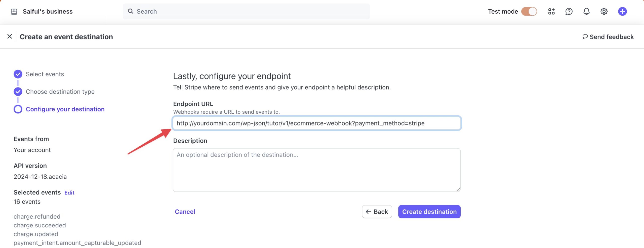This screenshot has height=248, width=644.
Task: Open the help question-mark icon
Action: [x=569, y=11]
